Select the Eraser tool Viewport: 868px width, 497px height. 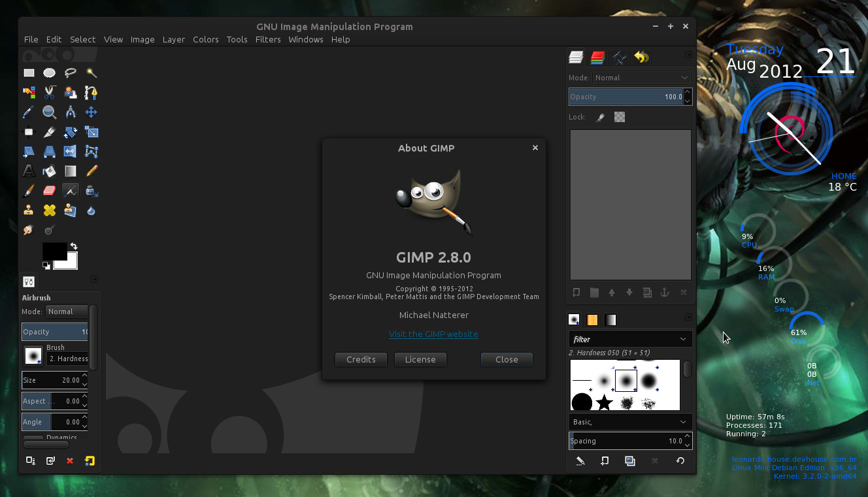click(x=50, y=191)
